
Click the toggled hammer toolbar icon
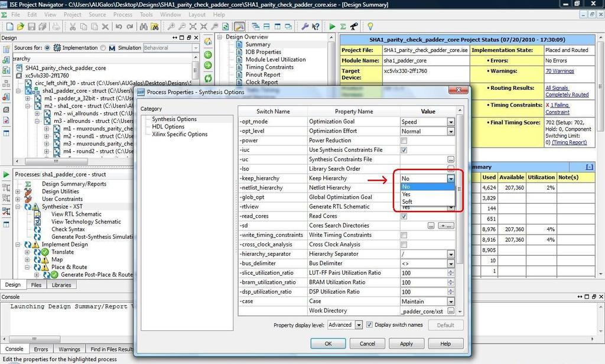239,27
